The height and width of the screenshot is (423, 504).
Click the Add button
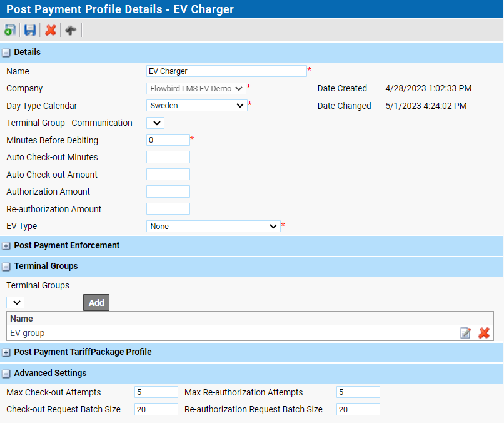tap(96, 303)
